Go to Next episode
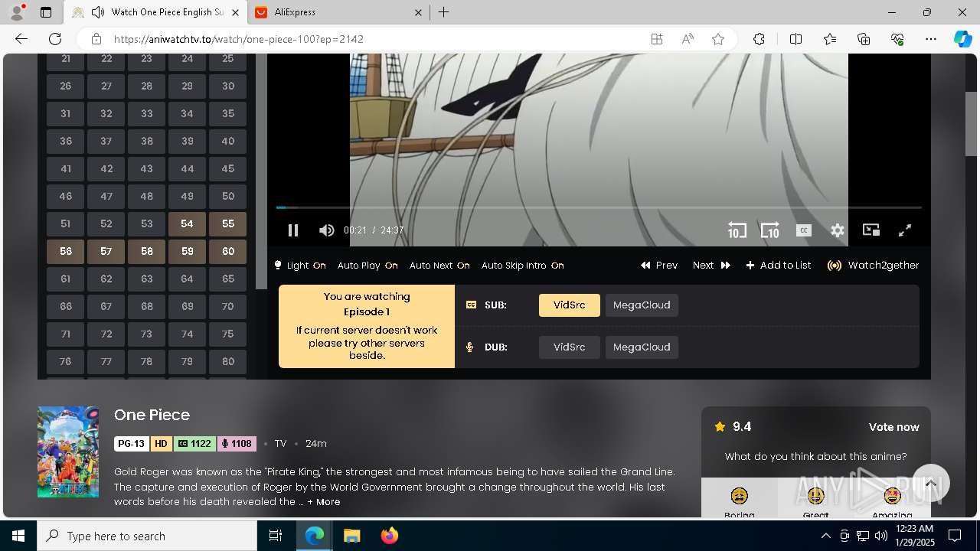This screenshot has width=980, height=551. (711, 266)
